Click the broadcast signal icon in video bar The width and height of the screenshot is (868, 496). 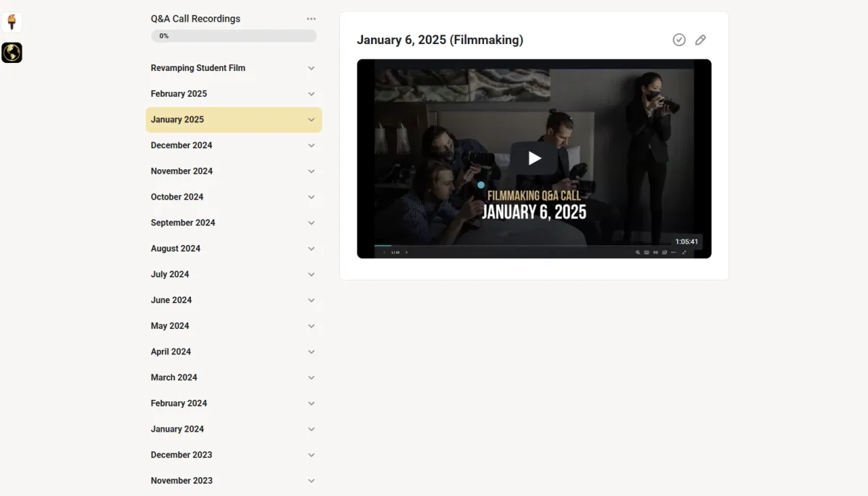[655, 252]
